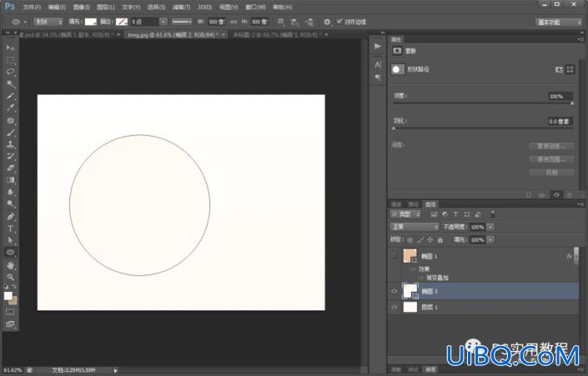
Task: Hide the 图层 1 layer eye
Action: coord(395,307)
